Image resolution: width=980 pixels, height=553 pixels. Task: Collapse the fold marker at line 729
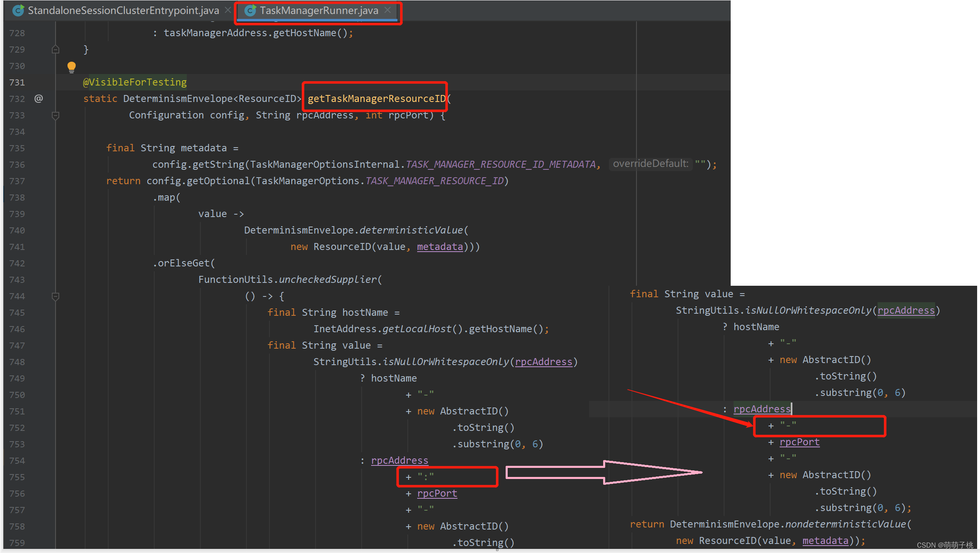coord(56,49)
